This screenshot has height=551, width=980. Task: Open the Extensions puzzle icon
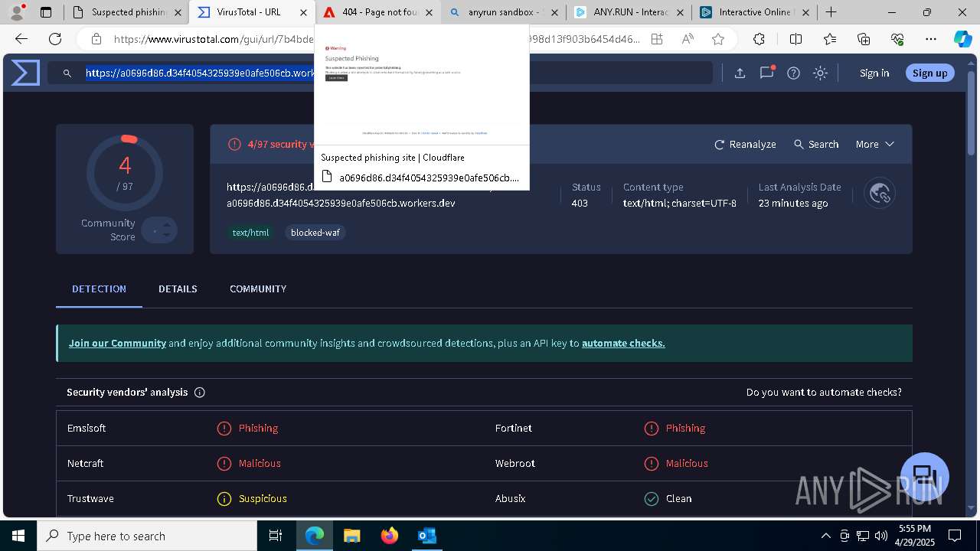pos(759,39)
